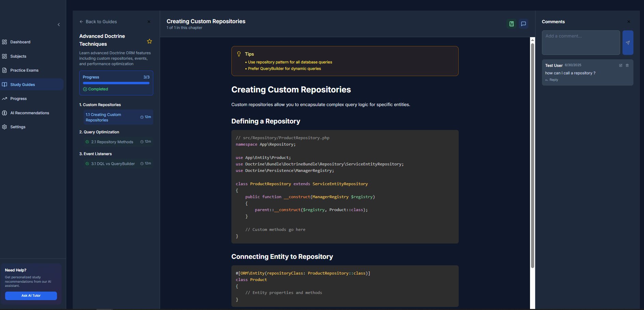Image resolution: width=644 pixels, height=310 pixels.
Task: Click the green check beside Repository Methods
Action: click(87, 142)
